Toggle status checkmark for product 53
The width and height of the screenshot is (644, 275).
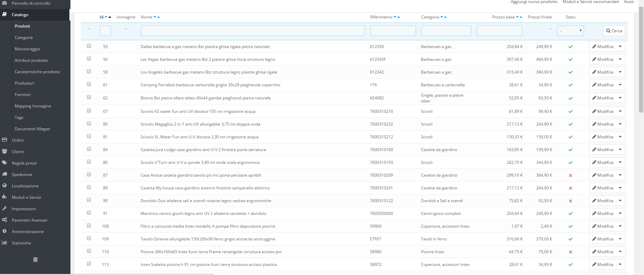(x=571, y=47)
